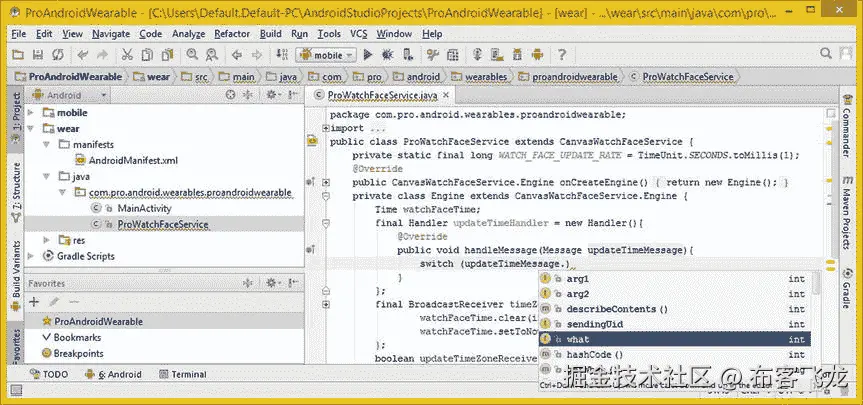This screenshot has height=405, width=863.
Task: Navigate Back with left arrow icon
Action: tap(237, 54)
